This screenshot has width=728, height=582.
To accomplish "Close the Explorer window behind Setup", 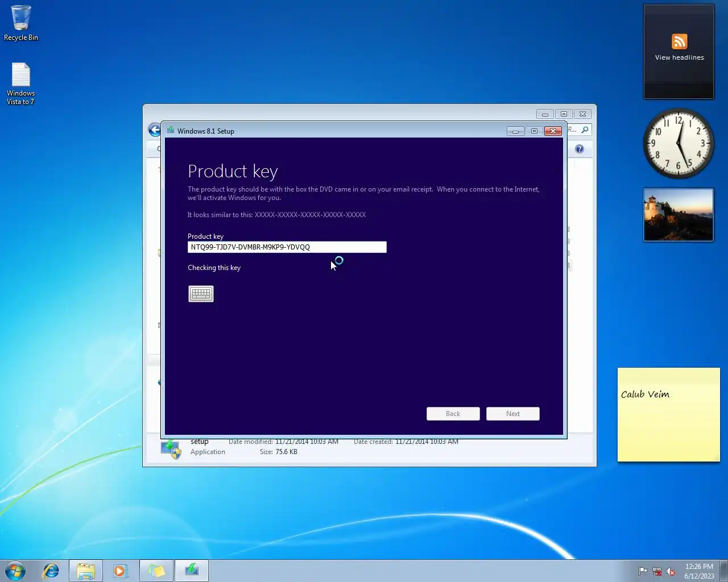I will (583, 114).
